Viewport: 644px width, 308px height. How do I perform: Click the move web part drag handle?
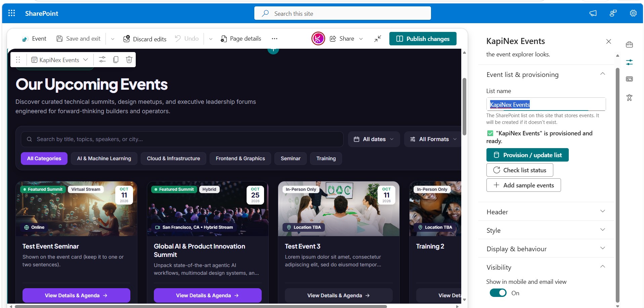point(18,60)
